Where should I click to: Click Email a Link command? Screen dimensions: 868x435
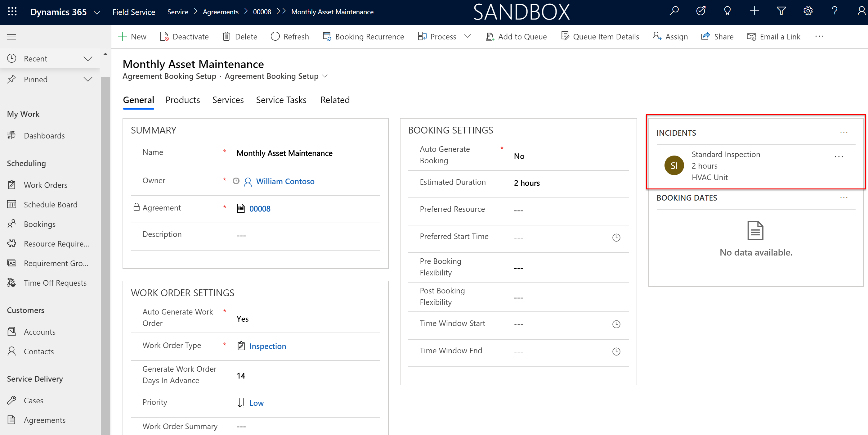point(773,36)
